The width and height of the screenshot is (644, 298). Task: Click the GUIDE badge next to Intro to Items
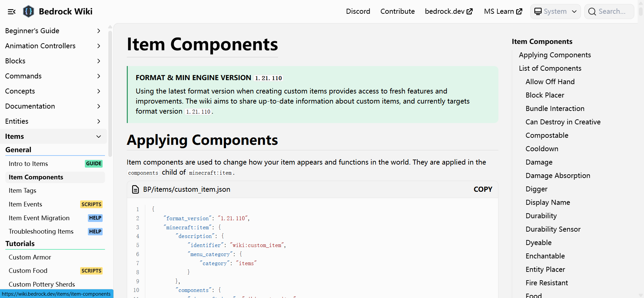(94, 164)
